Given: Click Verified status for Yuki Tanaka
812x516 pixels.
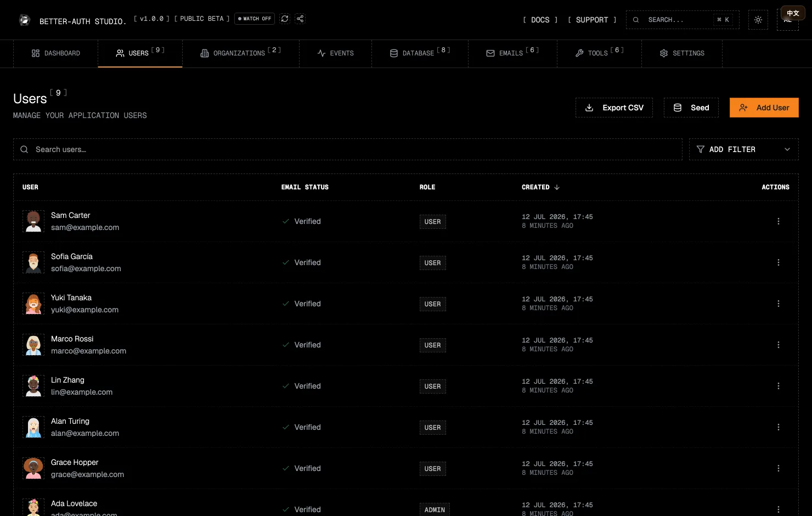Looking at the screenshot, I should coord(301,304).
